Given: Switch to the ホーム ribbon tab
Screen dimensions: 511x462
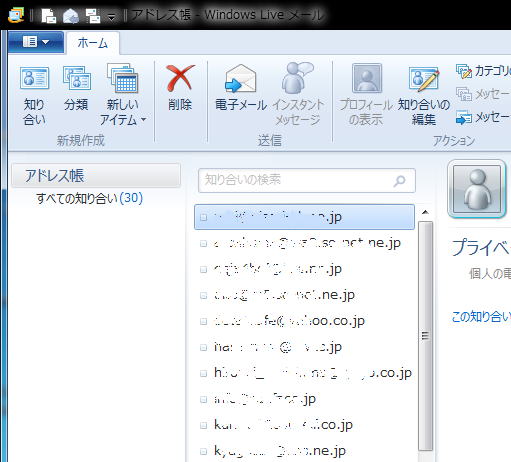Looking at the screenshot, I should pyautogui.click(x=93, y=43).
